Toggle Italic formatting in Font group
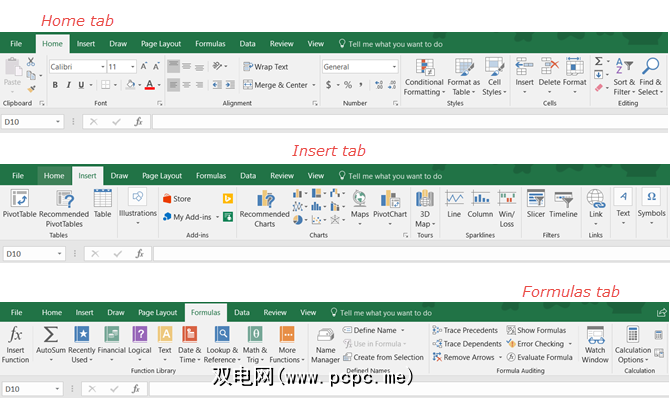The image size is (670, 400). [68, 85]
